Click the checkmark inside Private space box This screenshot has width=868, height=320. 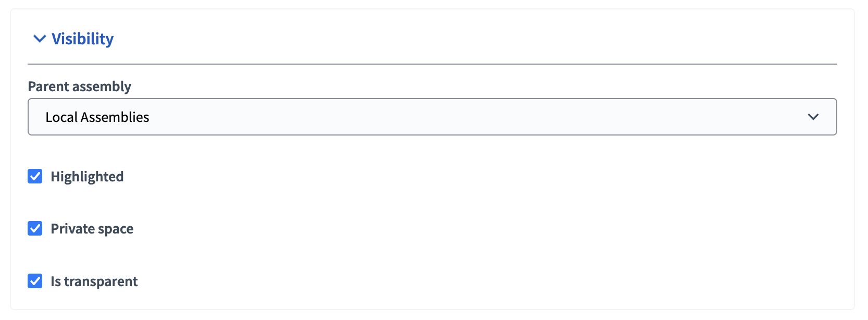[34, 228]
